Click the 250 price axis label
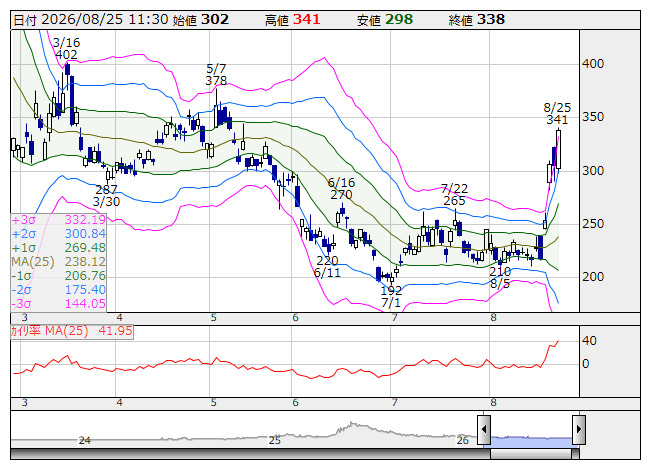This screenshot has width=653, height=470. 593,224
